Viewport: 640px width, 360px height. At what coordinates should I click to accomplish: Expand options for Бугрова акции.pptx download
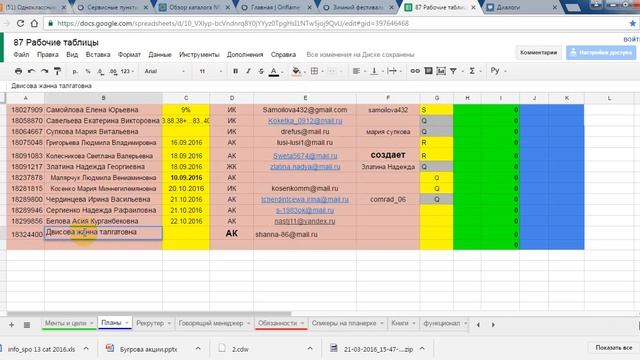[198, 349]
